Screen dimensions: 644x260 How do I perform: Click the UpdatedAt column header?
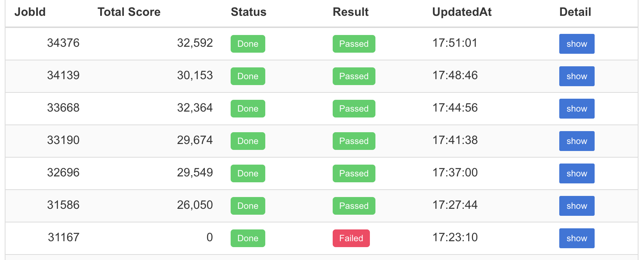[462, 12]
